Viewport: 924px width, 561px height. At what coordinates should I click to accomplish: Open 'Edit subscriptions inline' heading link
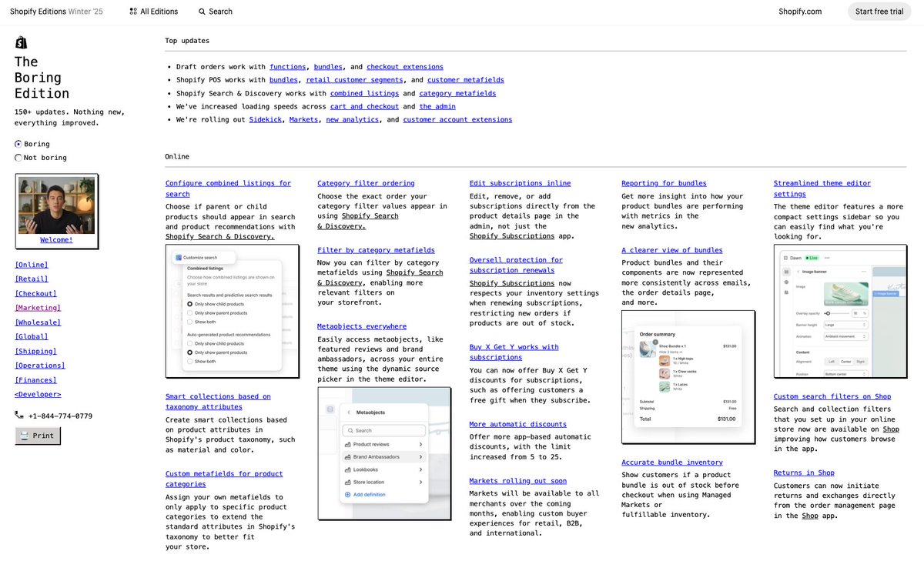tap(520, 183)
